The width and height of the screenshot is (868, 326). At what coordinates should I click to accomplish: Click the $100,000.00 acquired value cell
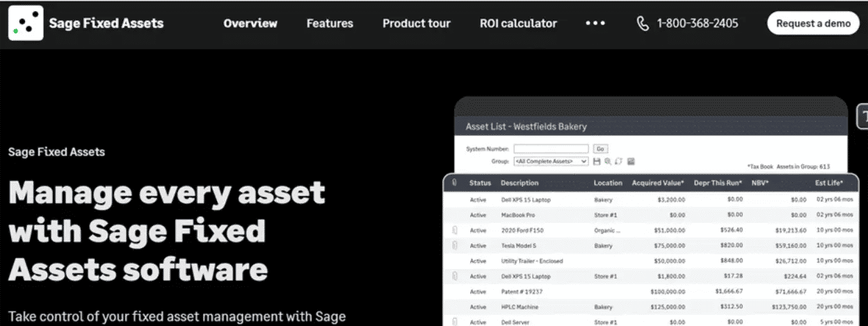coord(668,292)
